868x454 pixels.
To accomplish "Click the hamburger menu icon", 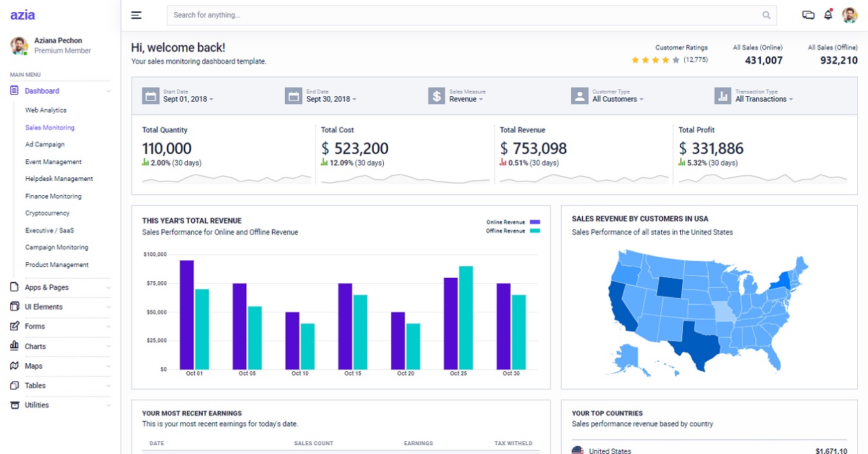I will [136, 15].
